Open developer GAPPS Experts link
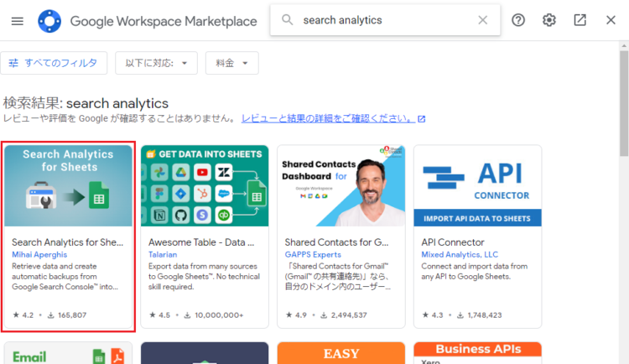Image resolution: width=629 pixels, height=364 pixels. pyautogui.click(x=313, y=255)
